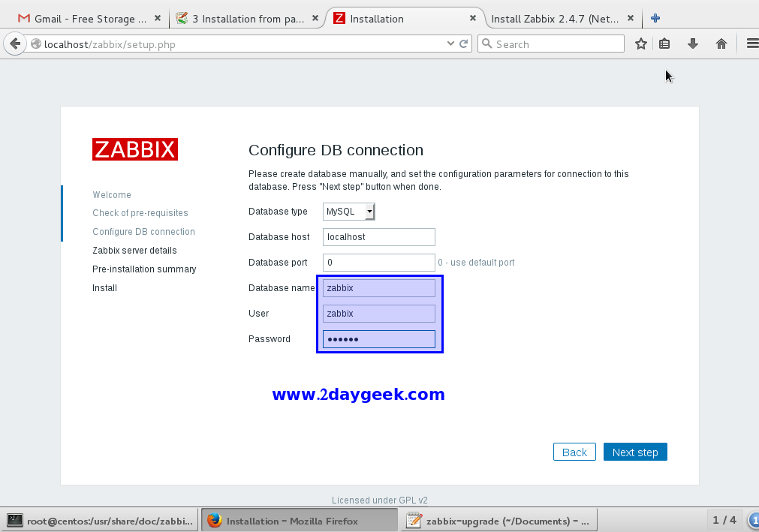Go to the Firefox home page icon

721,44
